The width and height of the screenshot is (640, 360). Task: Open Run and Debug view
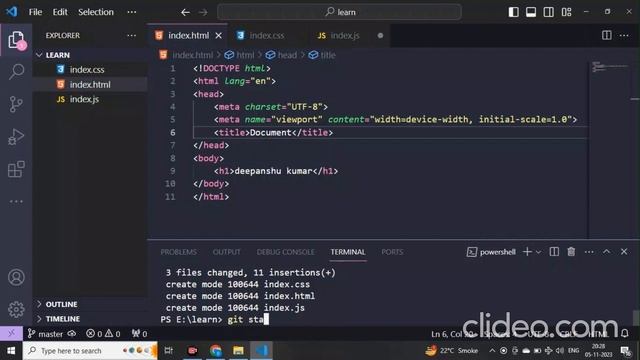16,137
